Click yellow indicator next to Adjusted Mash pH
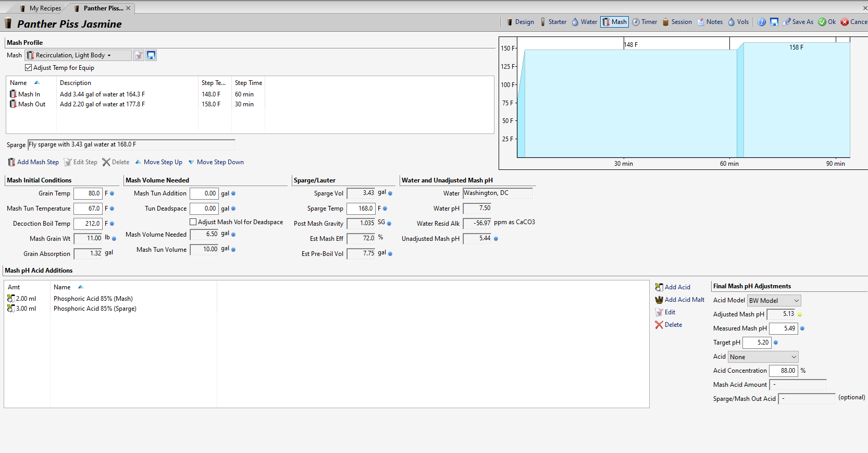 coord(800,314)
